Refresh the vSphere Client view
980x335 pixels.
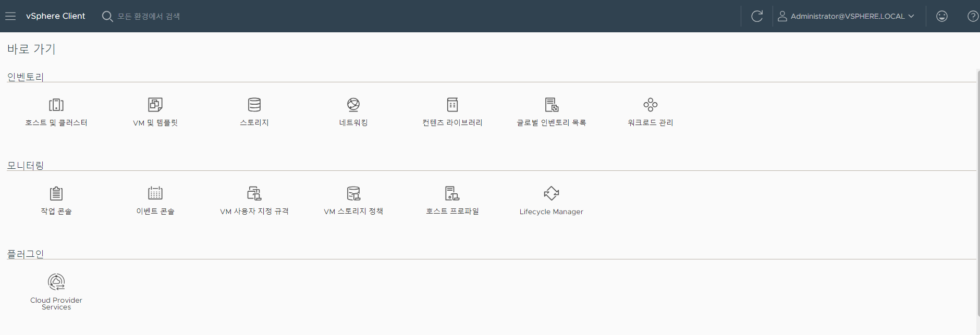pyautogui.click(x=757, y=16)
